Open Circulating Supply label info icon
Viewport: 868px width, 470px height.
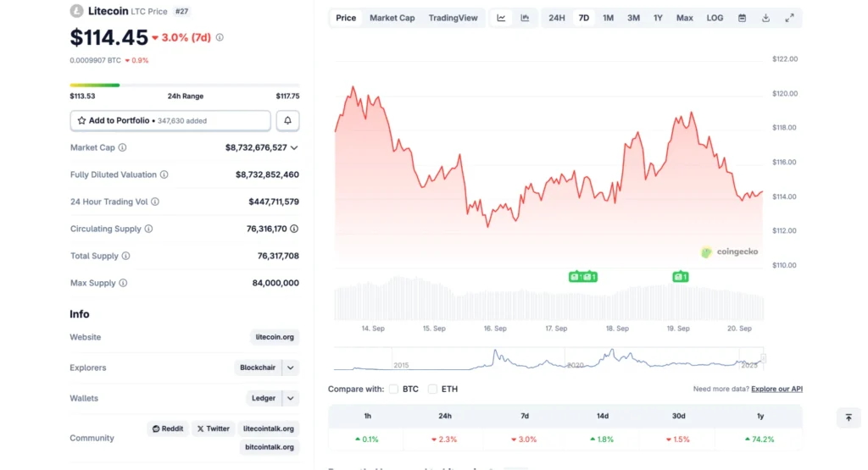[x=148, y=229]
